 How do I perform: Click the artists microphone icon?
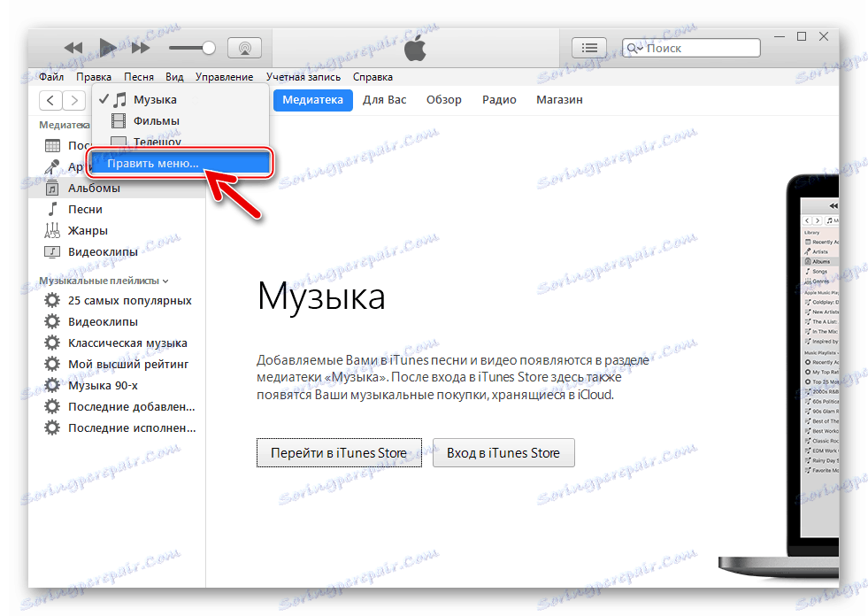[52, 166]
